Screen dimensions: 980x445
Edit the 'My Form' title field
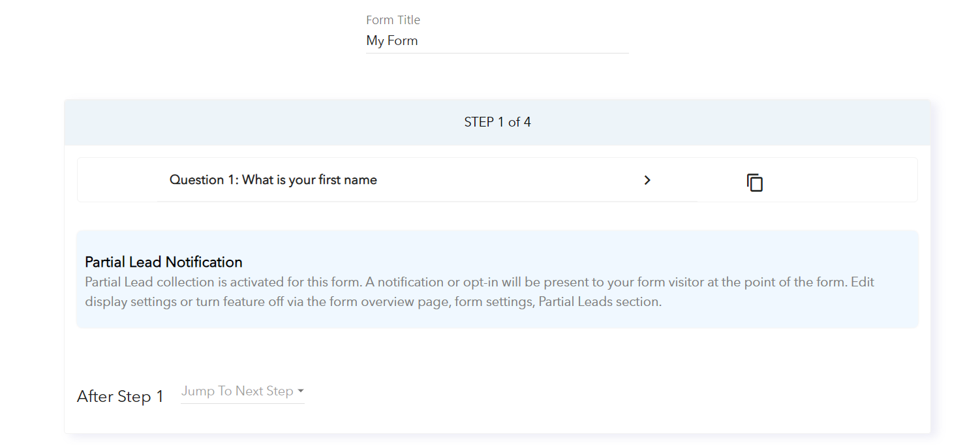click(x=497, y=40)
